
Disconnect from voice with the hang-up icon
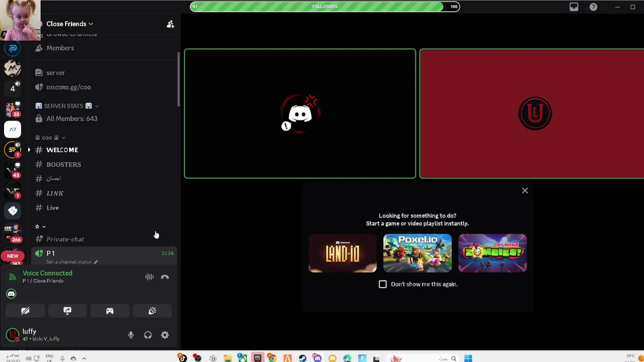pyautogui.click(x=165, y=277)
